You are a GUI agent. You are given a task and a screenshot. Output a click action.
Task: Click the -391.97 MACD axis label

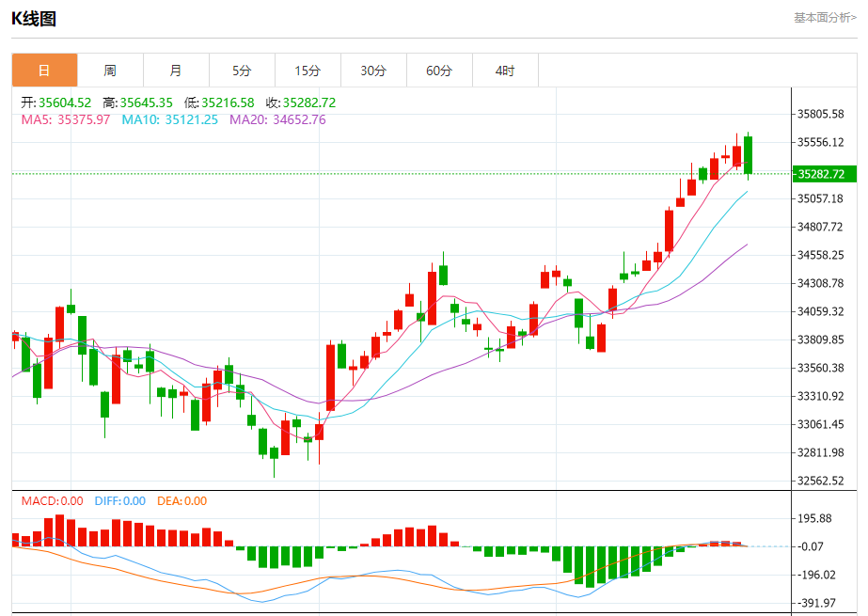click(816, 603)
